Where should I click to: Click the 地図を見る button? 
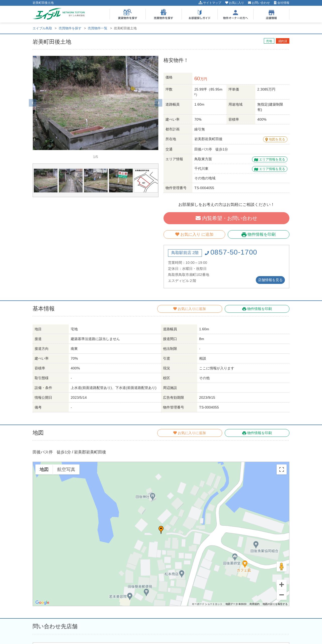(x=275, y=139)
